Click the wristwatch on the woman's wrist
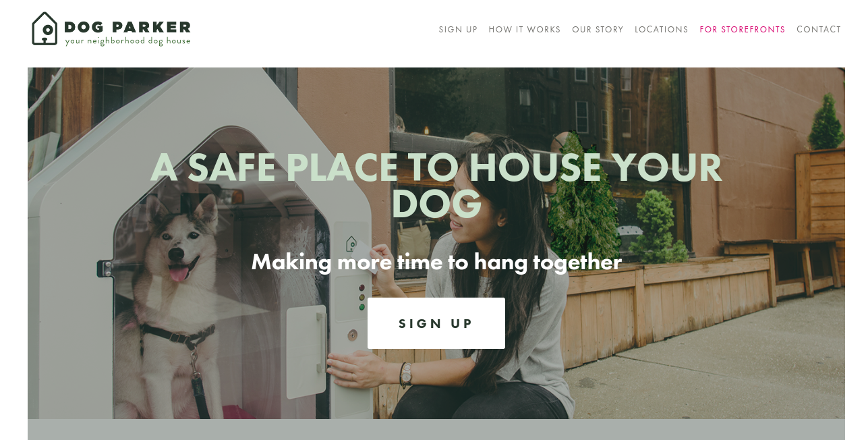 405,375
